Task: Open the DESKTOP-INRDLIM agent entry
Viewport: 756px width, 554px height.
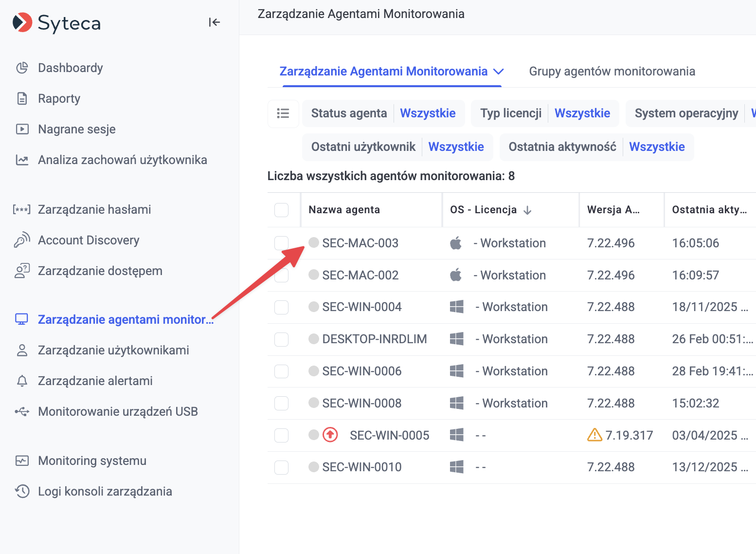Action: tap(374, 339)
